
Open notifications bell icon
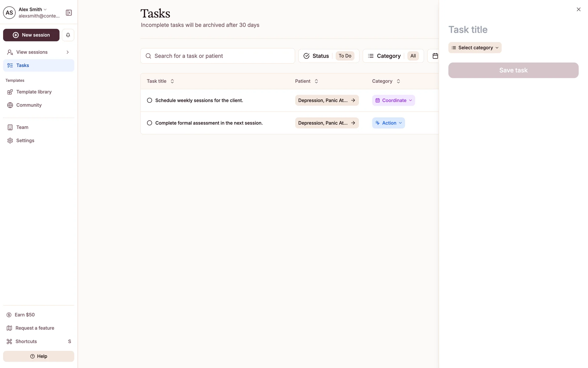(x=68, y=35)
